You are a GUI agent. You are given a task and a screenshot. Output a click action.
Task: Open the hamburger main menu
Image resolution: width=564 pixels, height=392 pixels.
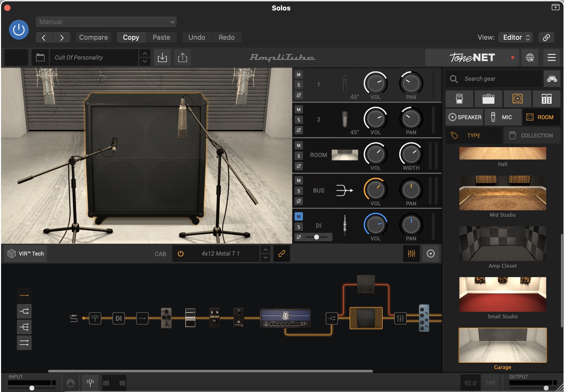coord(551,57)
